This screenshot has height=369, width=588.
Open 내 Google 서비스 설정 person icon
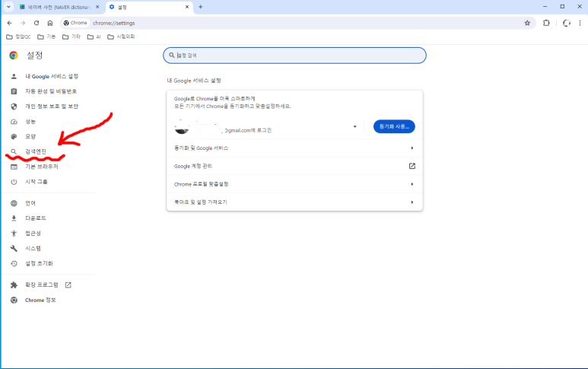[x=14, y=77]
